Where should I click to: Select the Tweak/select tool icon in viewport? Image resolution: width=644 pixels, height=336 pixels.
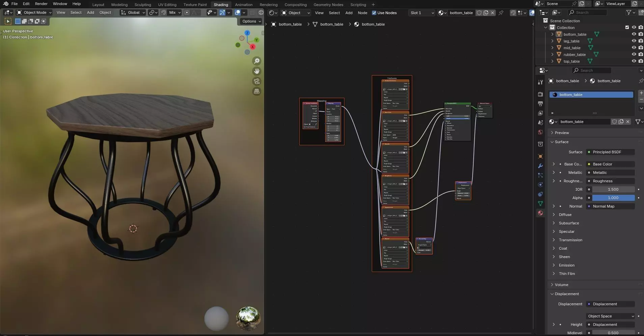tap(8, 21)
